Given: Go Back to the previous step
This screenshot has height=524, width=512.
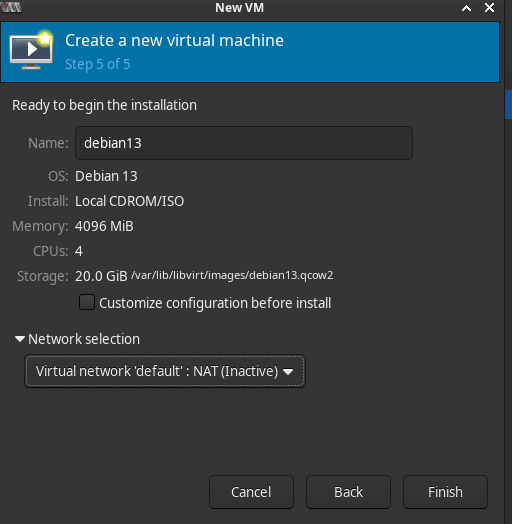Looking at the screenshot, I should coord(348,492).
